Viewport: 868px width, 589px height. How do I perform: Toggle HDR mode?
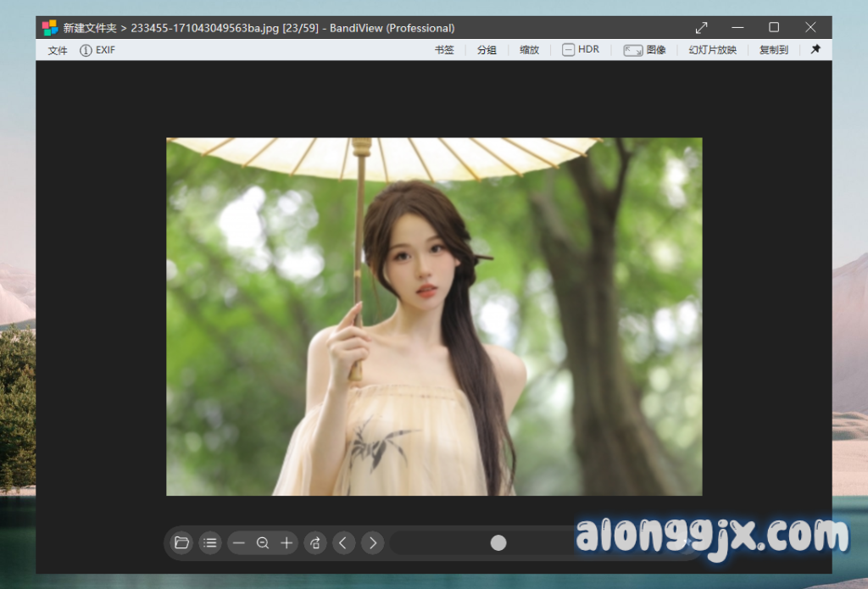(581, 49)
